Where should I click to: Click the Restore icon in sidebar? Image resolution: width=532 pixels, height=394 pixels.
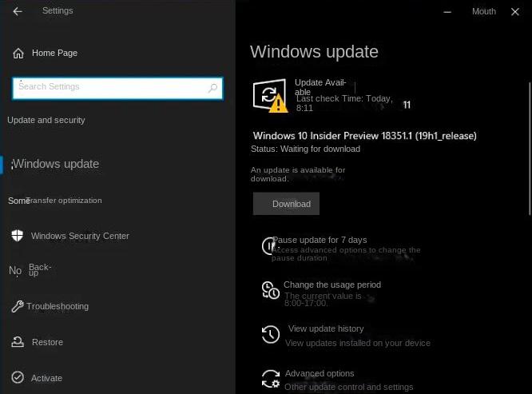(x=17, y=342)
